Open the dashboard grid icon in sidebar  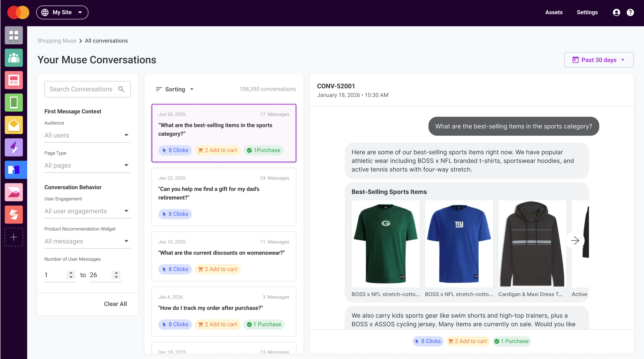[x=14, y=35]
